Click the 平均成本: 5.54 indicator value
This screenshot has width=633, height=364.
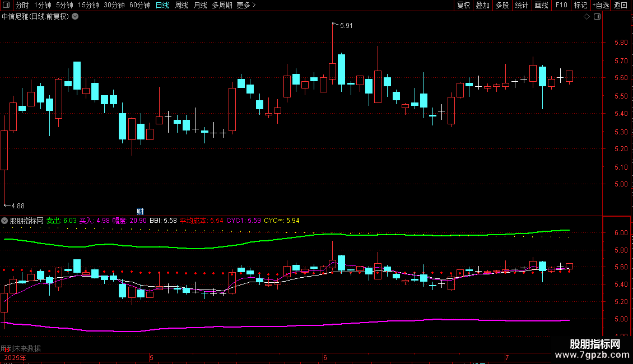tap(202, 221)
